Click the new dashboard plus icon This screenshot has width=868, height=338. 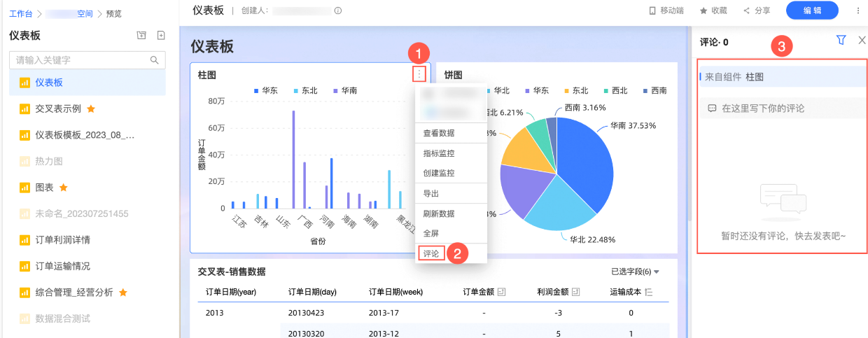(x=161, y=36)
